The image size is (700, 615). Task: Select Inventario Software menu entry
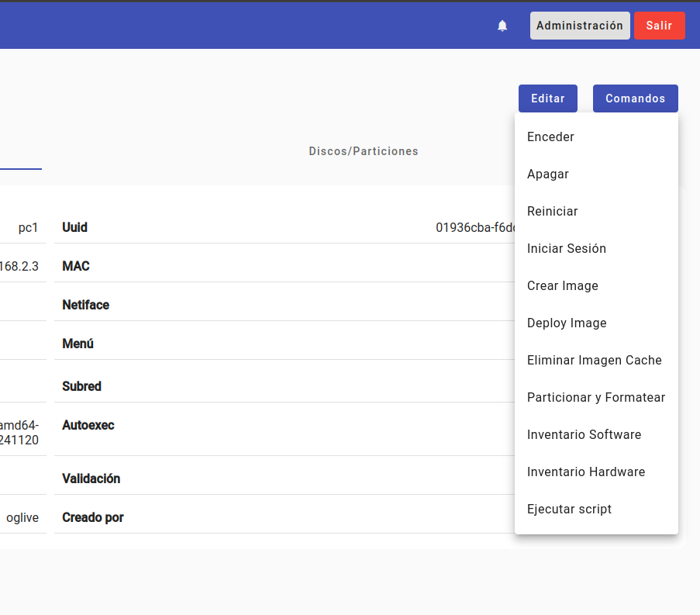584,435
